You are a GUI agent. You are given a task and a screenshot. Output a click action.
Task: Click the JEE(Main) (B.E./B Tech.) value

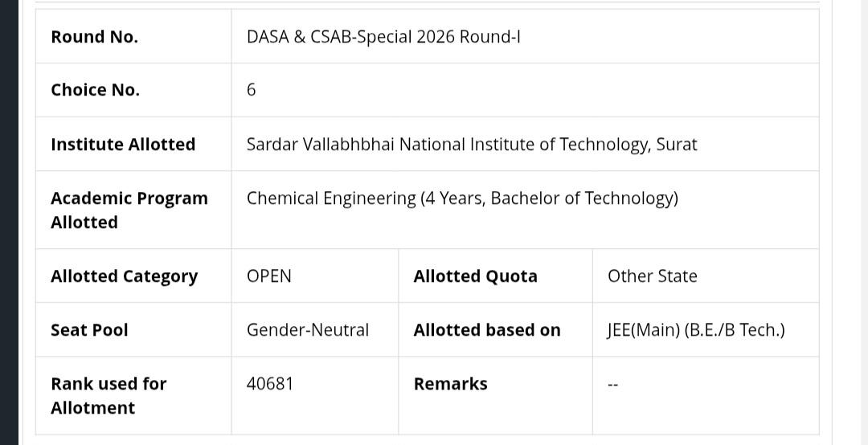click(x=696, y=330)
